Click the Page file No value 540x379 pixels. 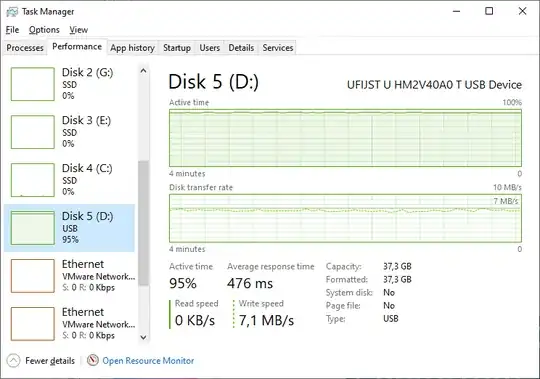(389, 306)
